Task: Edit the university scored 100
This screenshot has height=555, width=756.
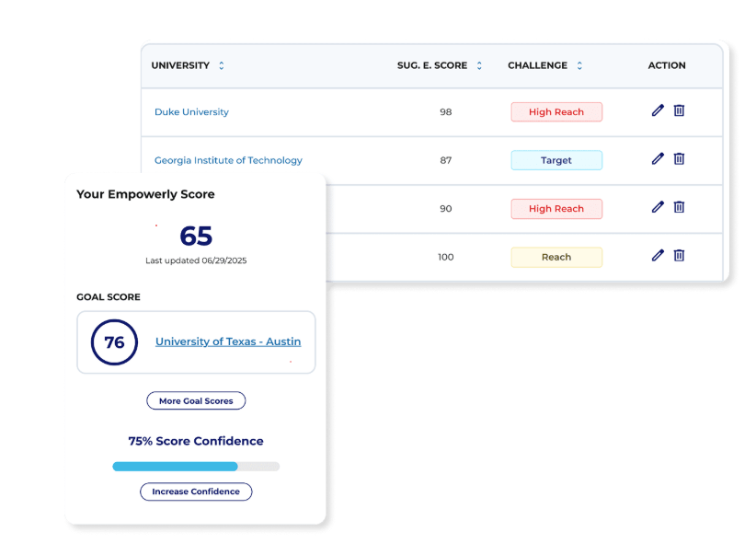Action: 658,257
